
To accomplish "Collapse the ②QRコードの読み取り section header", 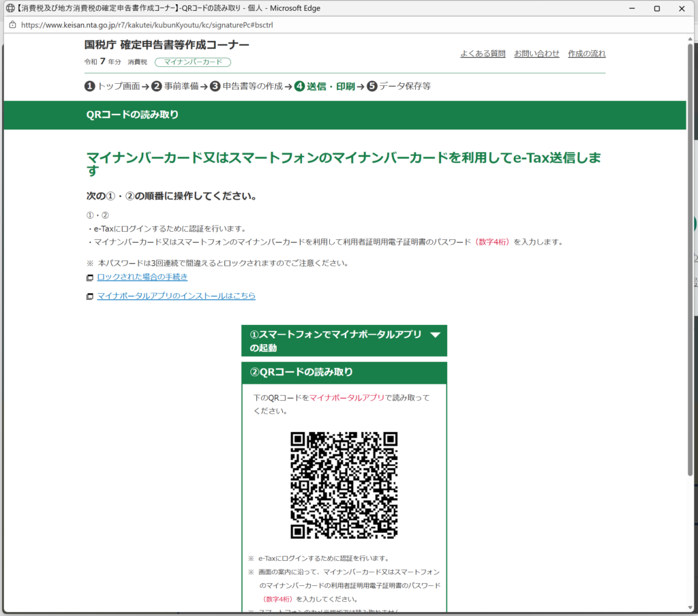I will [344, 372].
